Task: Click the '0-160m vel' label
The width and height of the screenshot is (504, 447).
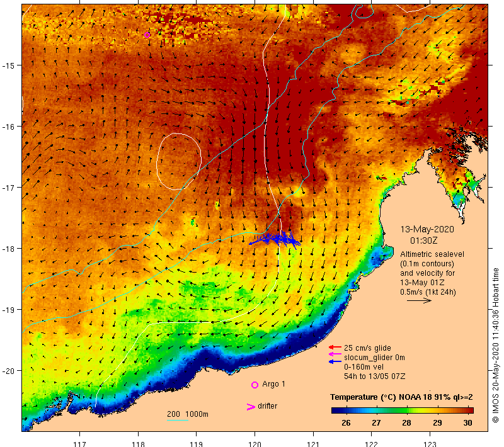Action: pos(364,366)
